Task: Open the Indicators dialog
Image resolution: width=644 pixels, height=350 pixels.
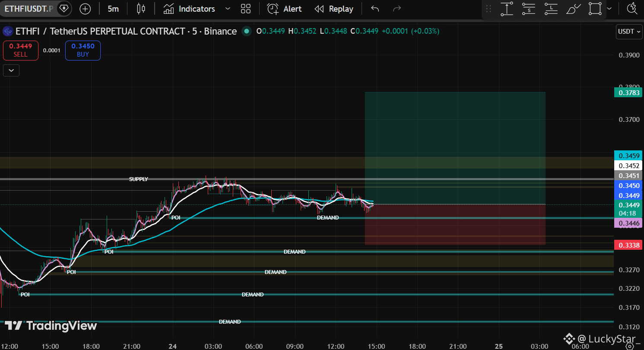Action: pyautogui.click(x=189, y=9)
